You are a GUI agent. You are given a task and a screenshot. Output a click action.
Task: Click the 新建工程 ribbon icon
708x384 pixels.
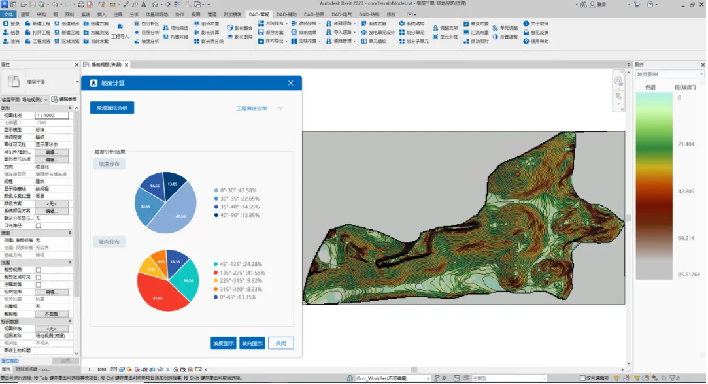pos(28,23)
